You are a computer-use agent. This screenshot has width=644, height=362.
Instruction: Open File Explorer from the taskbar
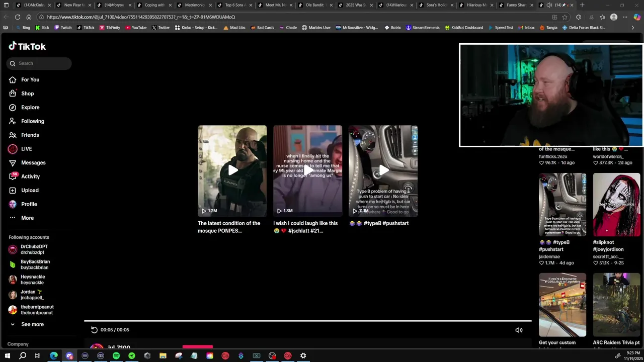click(x=163, y=356)
